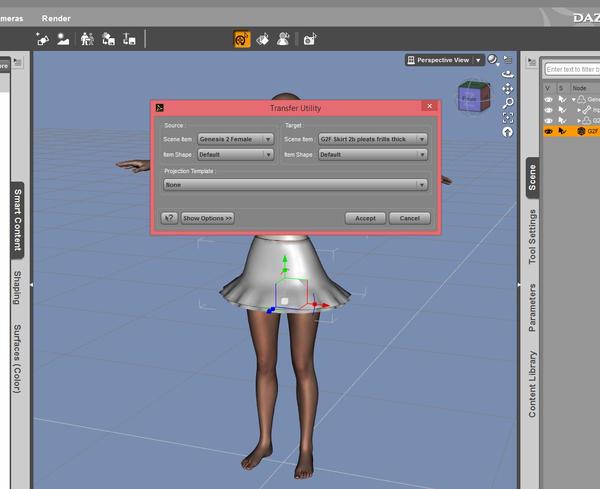Image resolution: width=600 pixels, height=489 pixels.
Task: Switch to the Content Library tab
Action: [532, 384]
